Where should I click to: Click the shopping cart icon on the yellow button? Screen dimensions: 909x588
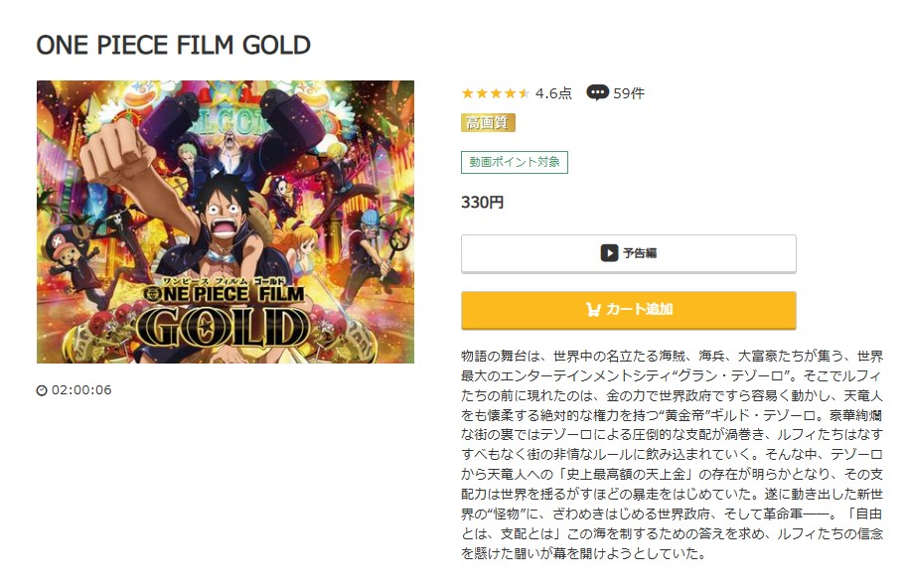(x=592, y=308)
